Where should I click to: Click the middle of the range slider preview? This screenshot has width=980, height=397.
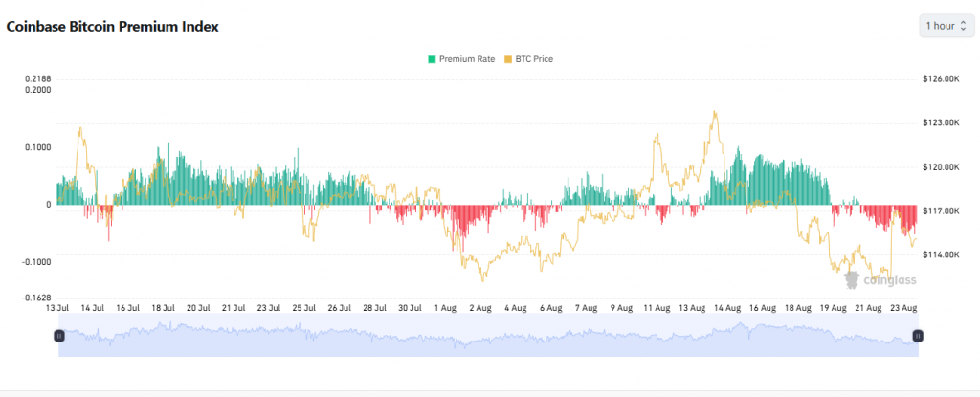[488, 338]
